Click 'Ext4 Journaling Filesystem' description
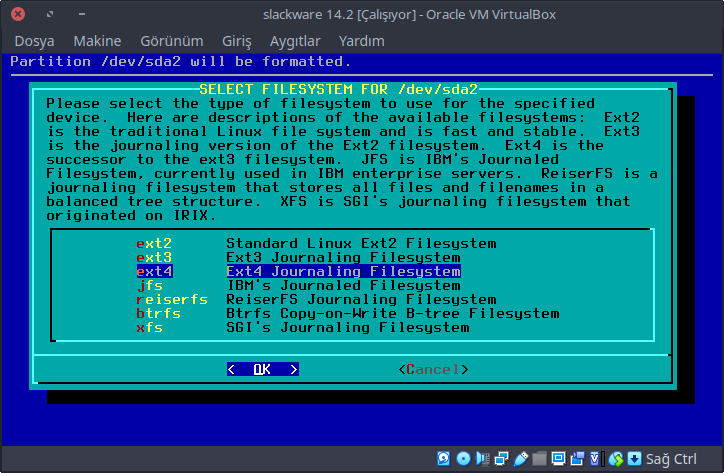Screen dimensions: 724x473 344,271
